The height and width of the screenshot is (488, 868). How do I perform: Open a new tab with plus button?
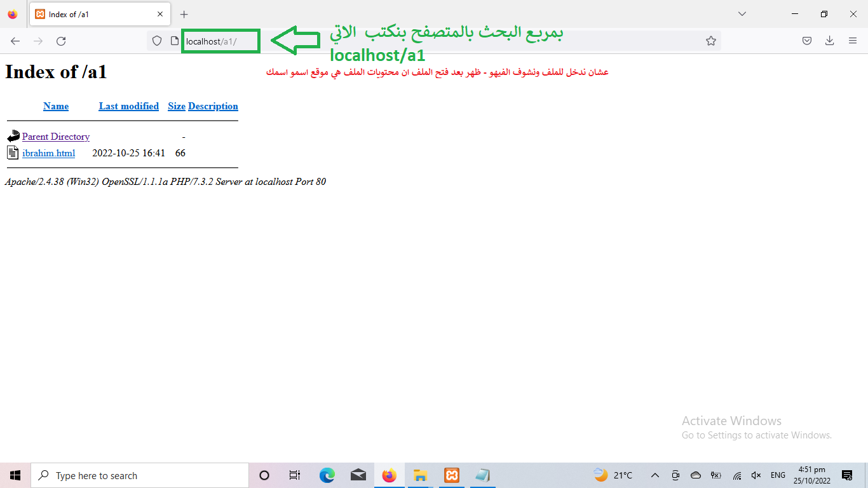pos(184,14)
